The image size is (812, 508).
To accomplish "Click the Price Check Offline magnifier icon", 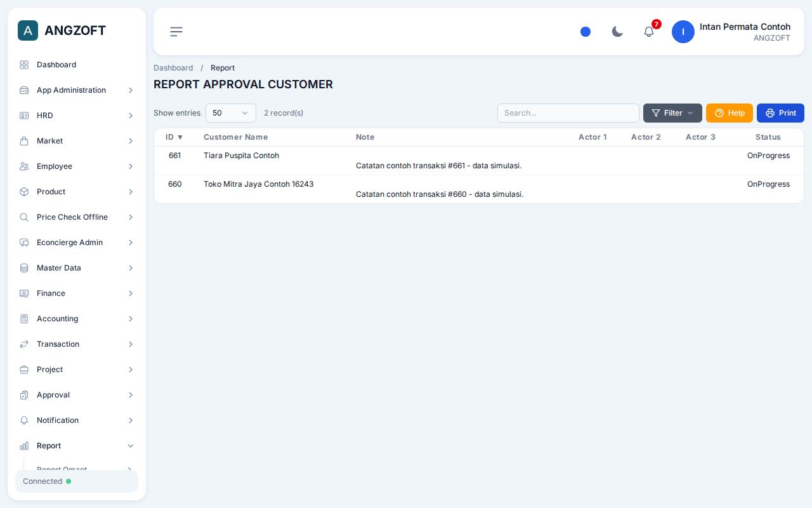I will [x=24, y=217].
